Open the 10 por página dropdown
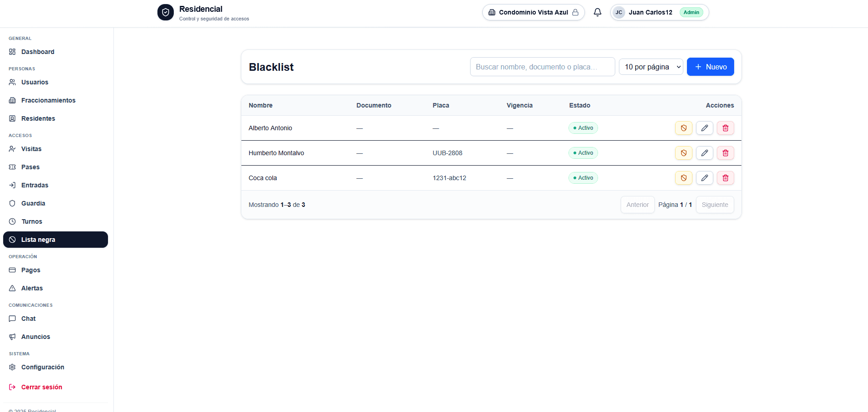Screen dimensions: 868x412 [x=651, y=67]
